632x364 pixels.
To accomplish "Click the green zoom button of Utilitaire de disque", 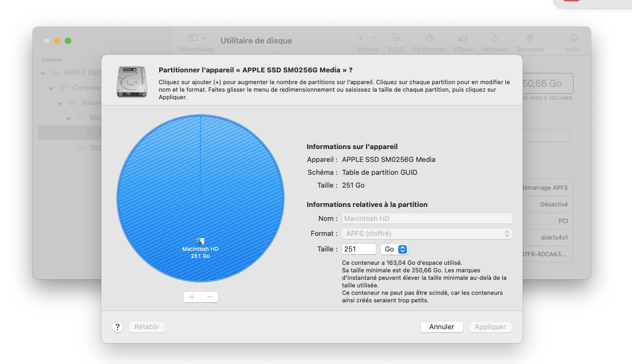I will pyautogui.click(x=68, y=41).
